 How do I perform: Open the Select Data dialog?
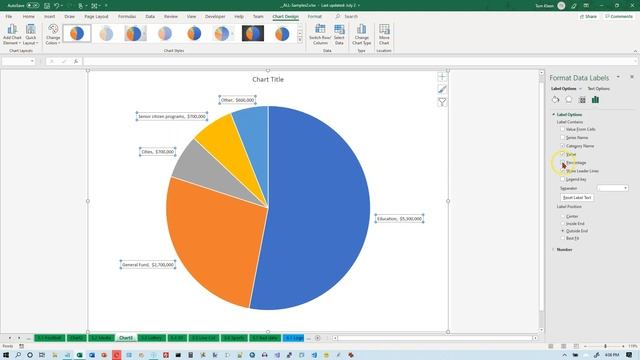click(x=339, y=34)
